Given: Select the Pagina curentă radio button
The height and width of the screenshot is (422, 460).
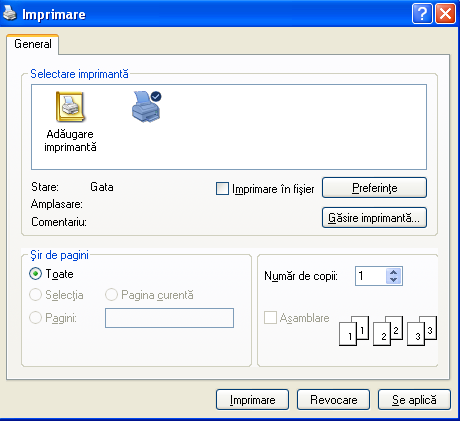Looking at the screenshot, I should click(111, 294).
